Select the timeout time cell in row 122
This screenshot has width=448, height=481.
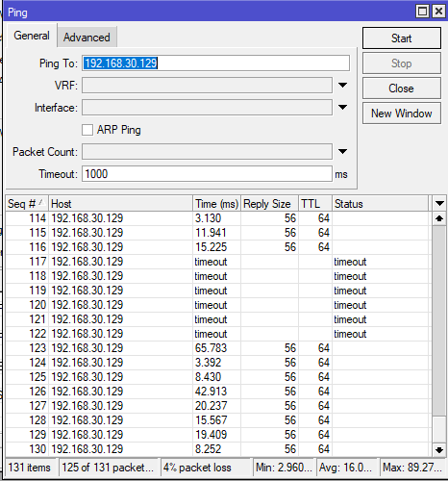[x=217, y=334]
